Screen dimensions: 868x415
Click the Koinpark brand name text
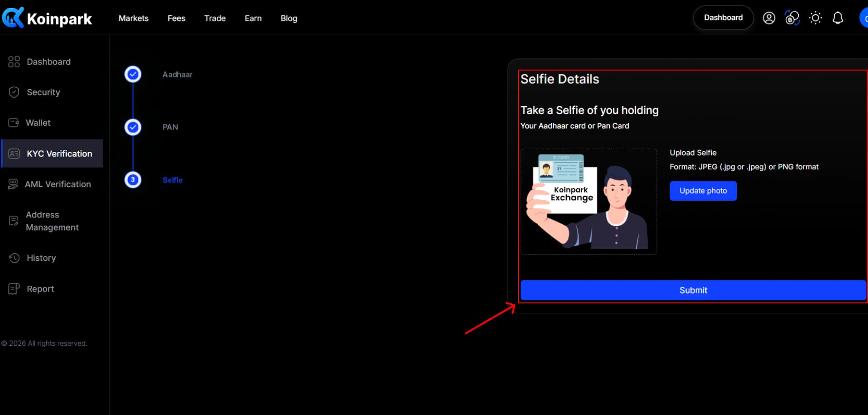pyautogui.click(x=59, y=19)
